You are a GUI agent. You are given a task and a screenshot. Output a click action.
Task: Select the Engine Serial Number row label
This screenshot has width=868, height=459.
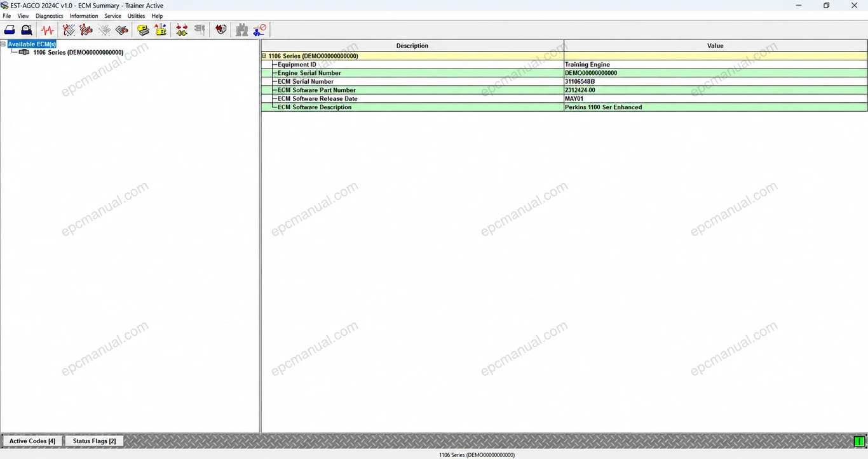309,73
